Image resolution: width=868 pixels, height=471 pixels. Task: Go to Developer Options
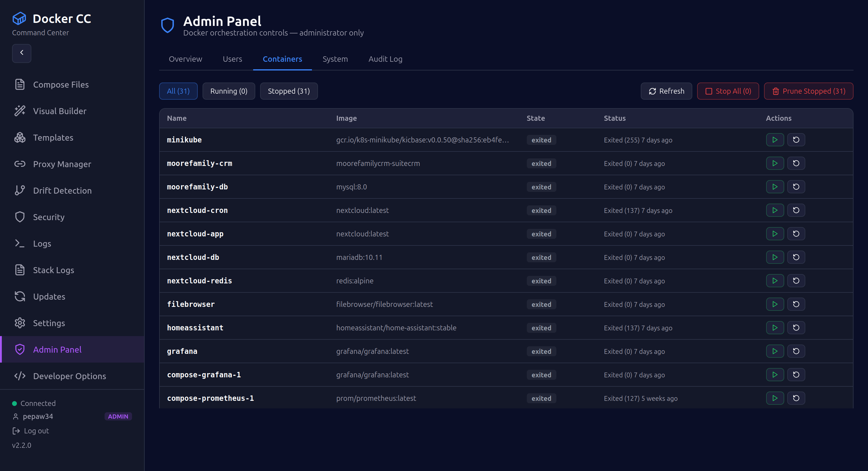(69, 376)
